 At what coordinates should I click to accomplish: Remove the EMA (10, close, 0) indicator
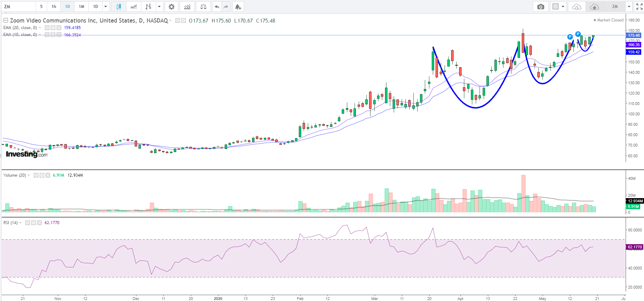coord(59,35)
